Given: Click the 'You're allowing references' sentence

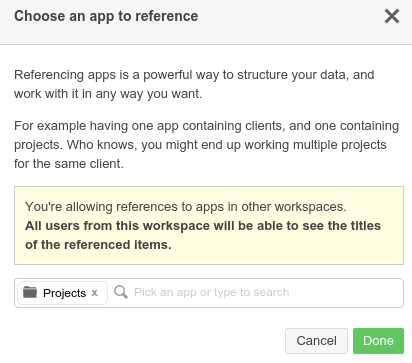Looking at the screenshot, I should pos(186,207).
